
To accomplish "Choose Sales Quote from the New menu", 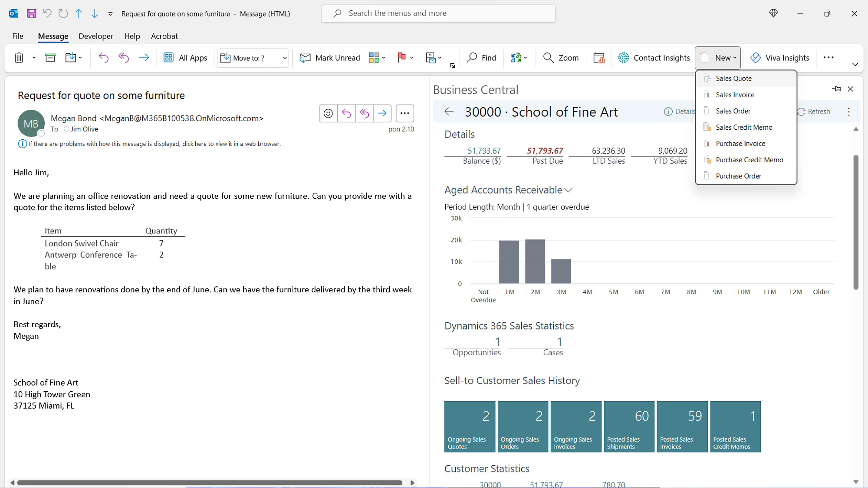I will pyautogui.click(x=733, y=78).
